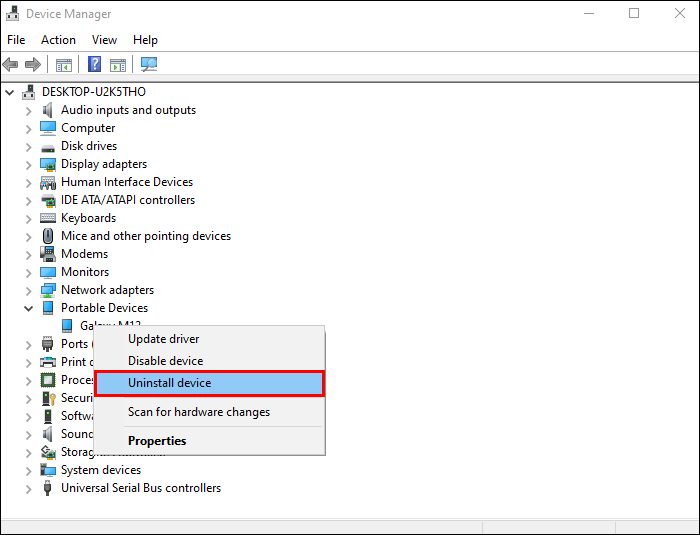Open the Action menu
700x535 pixels.
pos(58,40)
